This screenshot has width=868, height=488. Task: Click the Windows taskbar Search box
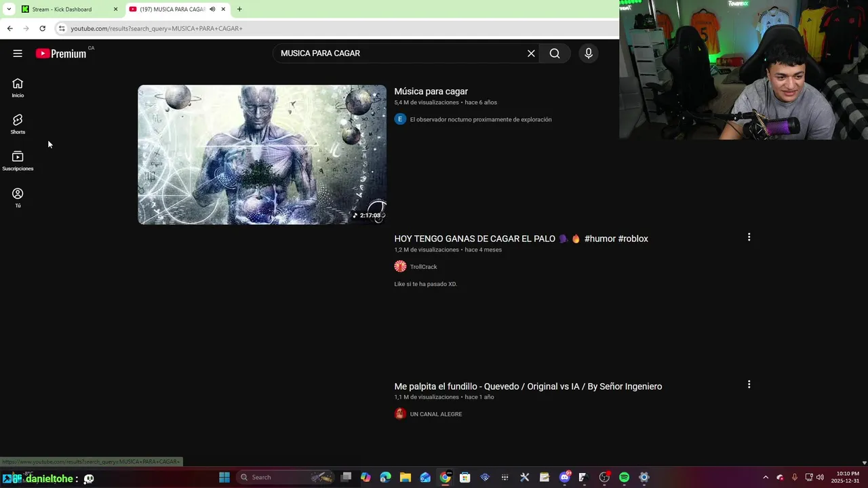pos(285,477)
